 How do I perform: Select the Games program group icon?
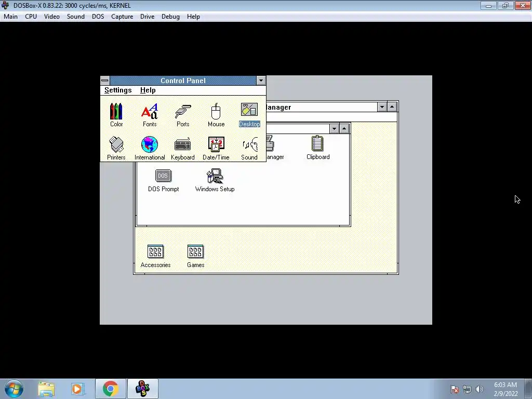click(195, 256)
